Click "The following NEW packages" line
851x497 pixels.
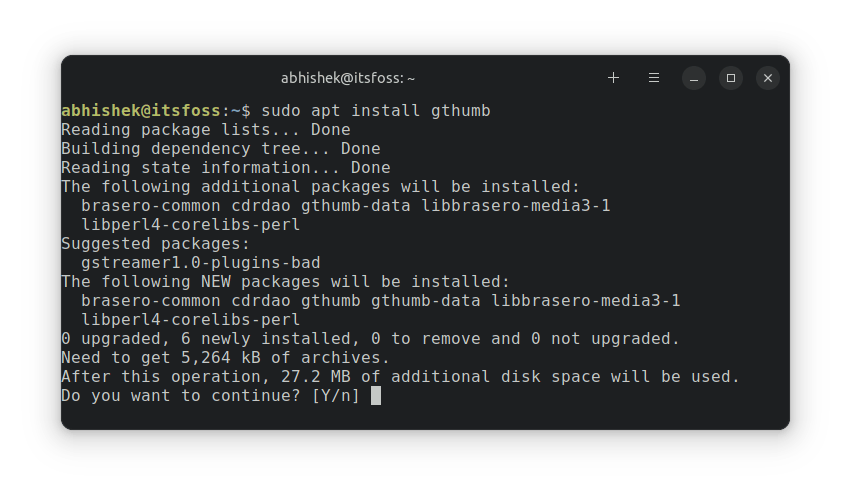[285, 281]
